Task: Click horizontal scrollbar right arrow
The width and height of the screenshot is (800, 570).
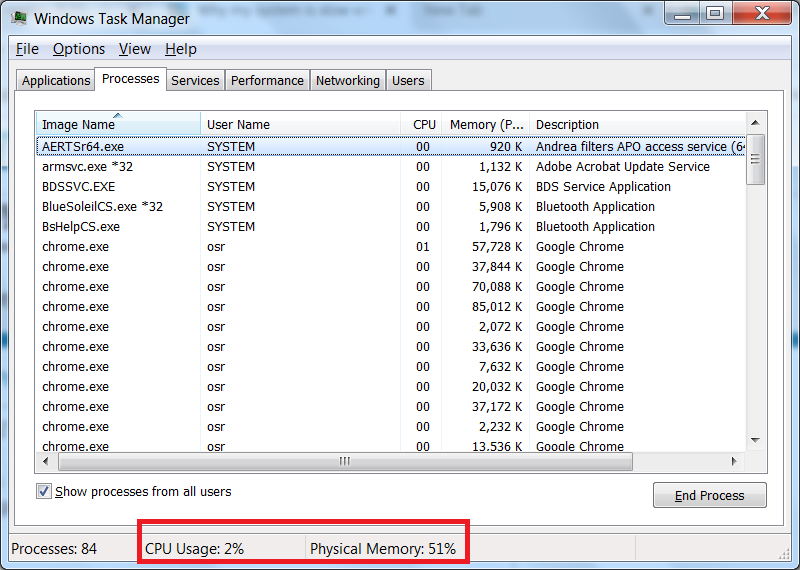Action: click(x=734, y=461)
